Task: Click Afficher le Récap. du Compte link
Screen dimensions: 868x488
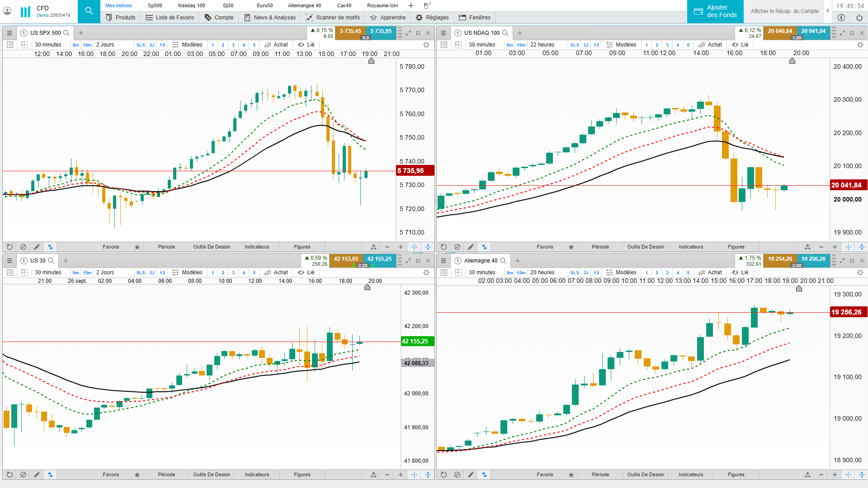Action: click(784, 11)
